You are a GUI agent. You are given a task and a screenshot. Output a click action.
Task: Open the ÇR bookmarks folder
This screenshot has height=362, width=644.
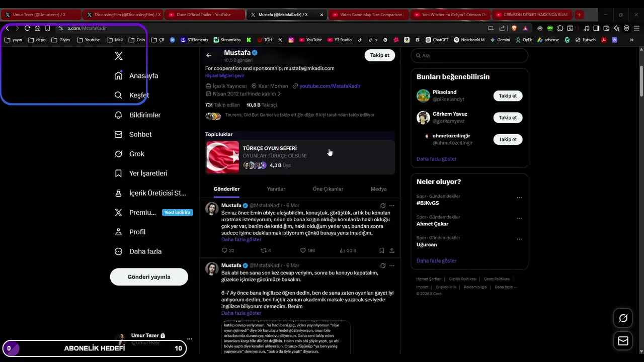(x=157, y=40)
